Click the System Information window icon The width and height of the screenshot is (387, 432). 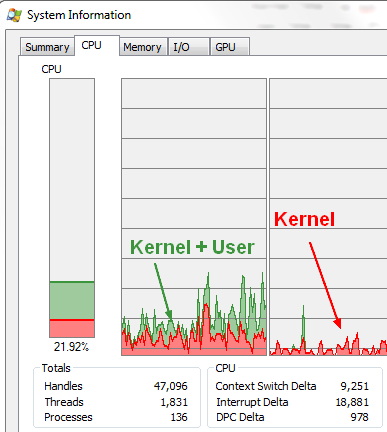click(x=14, y=15)
